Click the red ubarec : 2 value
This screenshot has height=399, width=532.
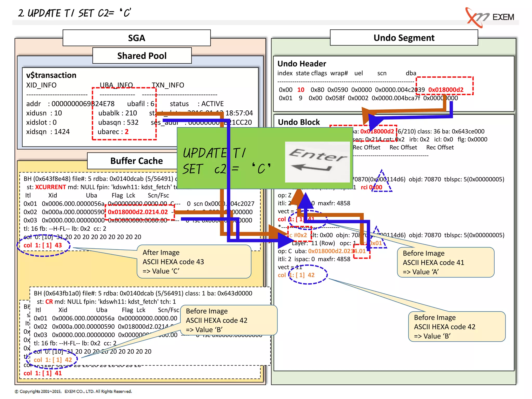click(127, 132)
